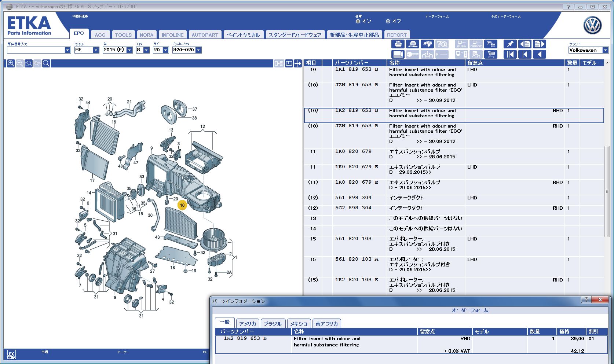Select the 南アフリカ tab in parts info

pyautogui.click(x=326, y=324)
